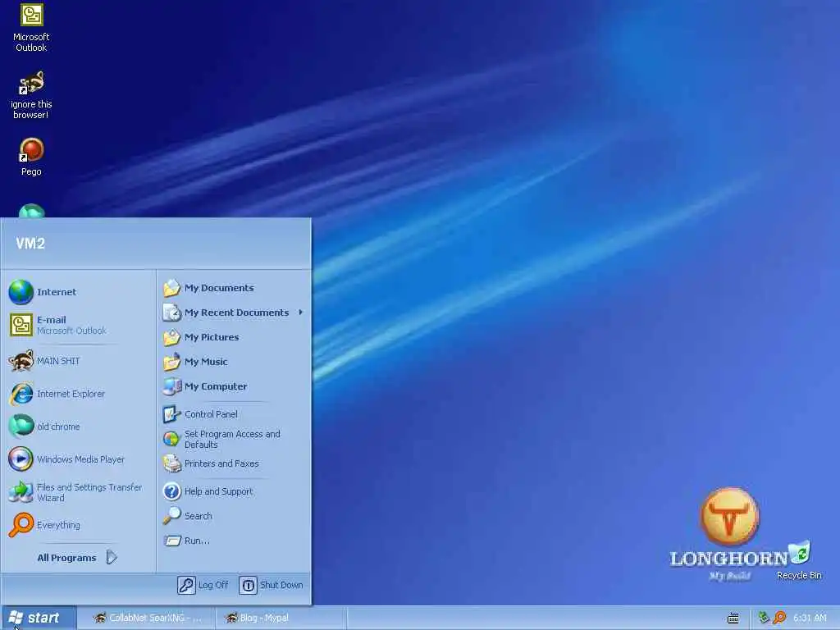Click the network tray icon
The height and width of the screenshot is (630, 840).
[764, 618]
